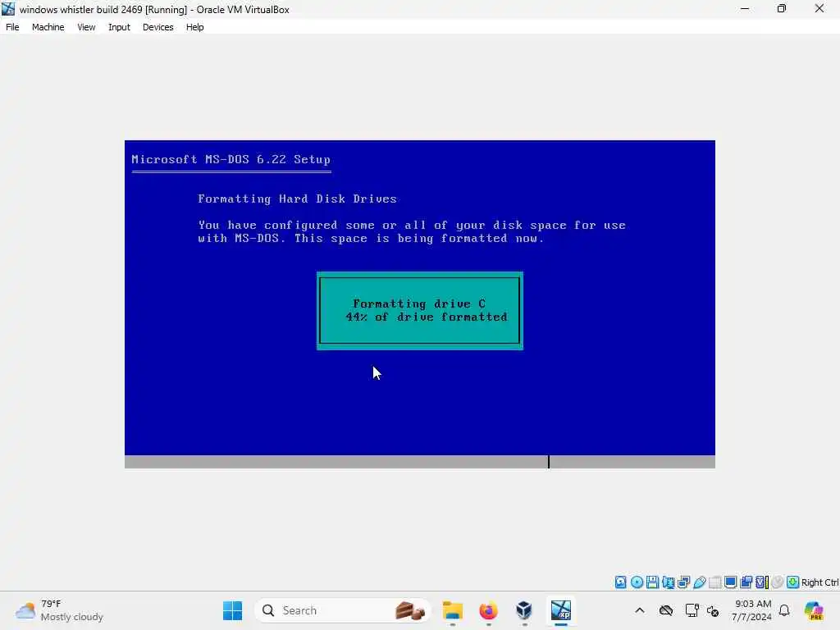
Task: Click the USB devices status icon
Action: click(x=699, y=582)
